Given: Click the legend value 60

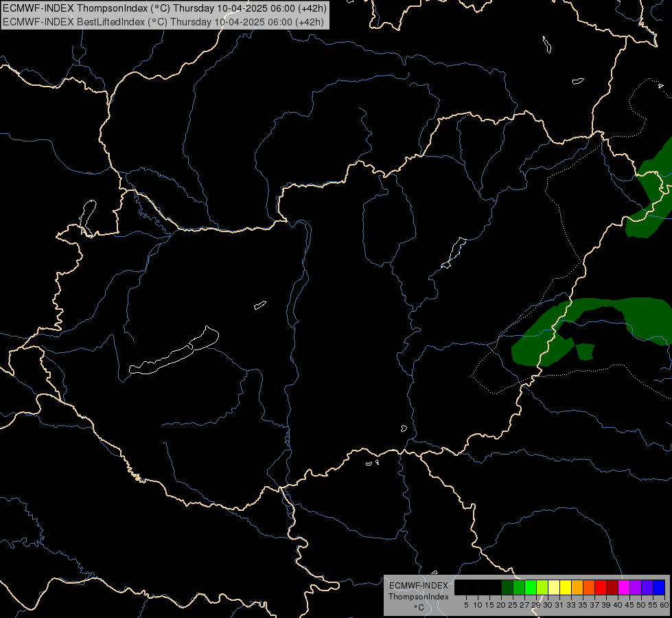Looking at the screenshot, I should point(664,605).
